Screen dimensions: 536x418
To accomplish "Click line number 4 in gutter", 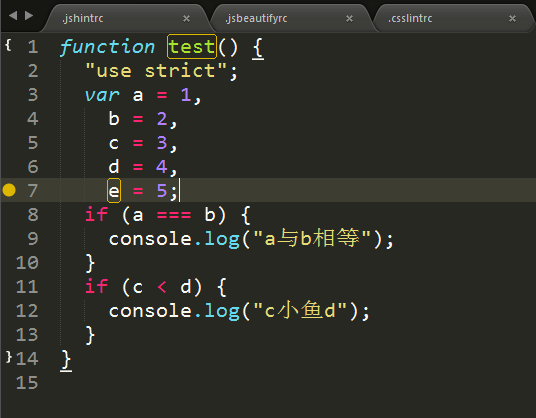I will (33, 119).
